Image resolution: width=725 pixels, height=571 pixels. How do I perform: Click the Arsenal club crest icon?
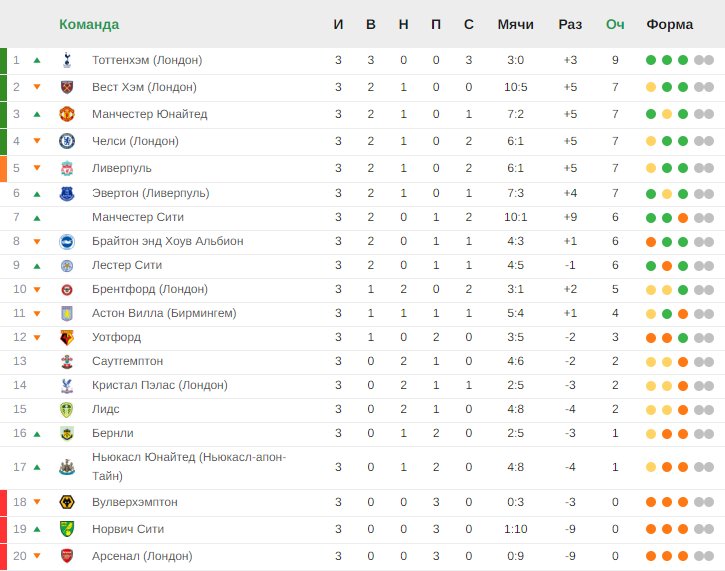pyautogui.click(x=67, y=556)
